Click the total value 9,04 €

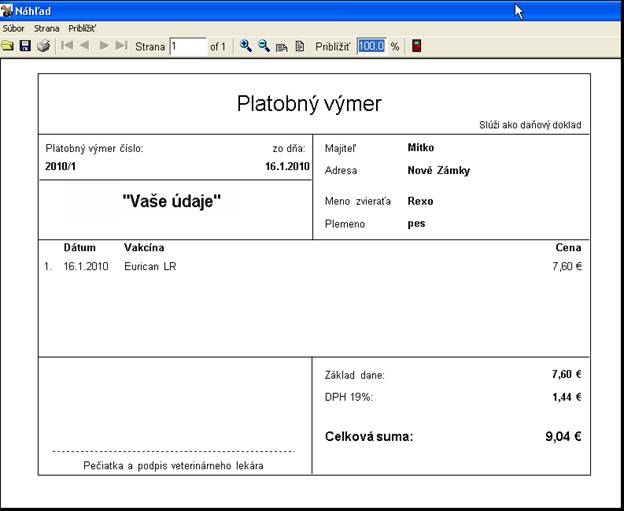click(x=563, y=437)
